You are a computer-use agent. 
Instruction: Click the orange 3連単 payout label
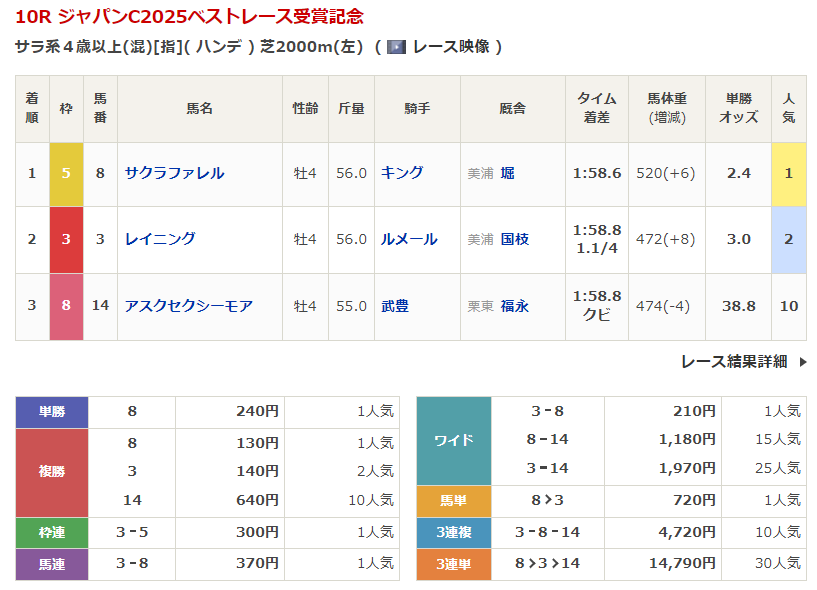(453, 564)
